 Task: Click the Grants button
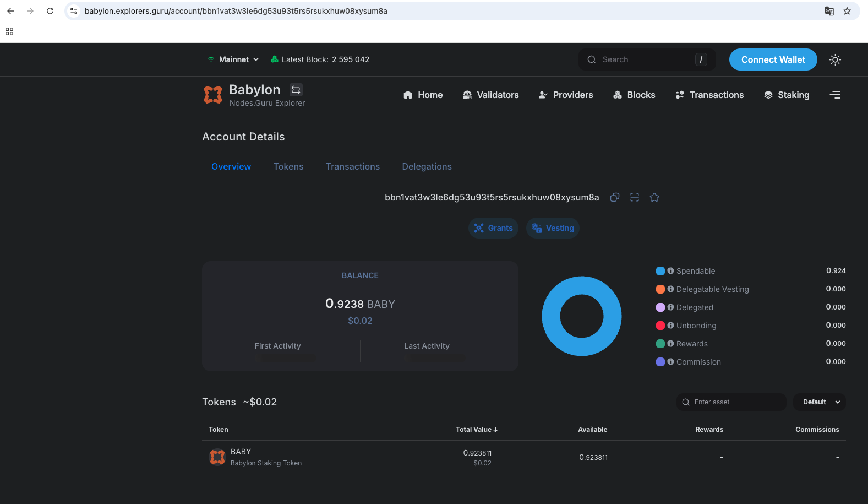point(494,228)
